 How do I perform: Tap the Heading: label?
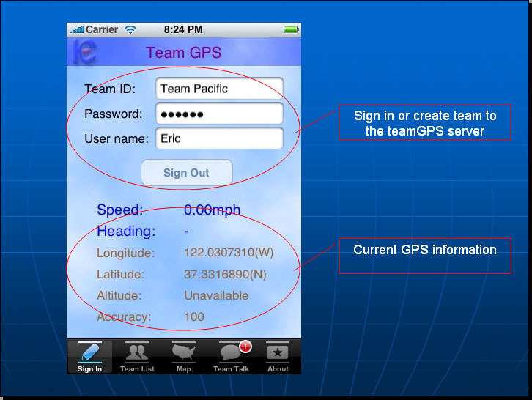[126, 232]
